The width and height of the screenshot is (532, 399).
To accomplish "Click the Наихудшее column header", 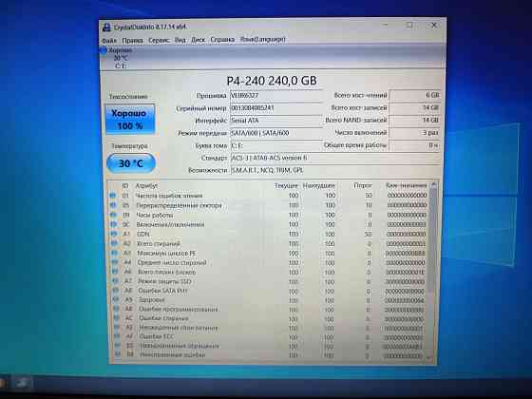I will tap(318, 186).
